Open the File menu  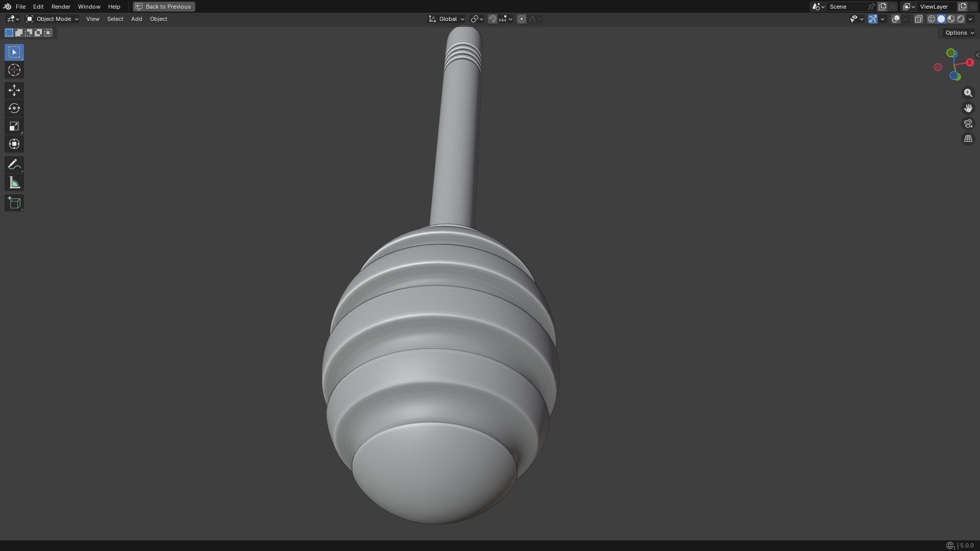pos(20,7)
